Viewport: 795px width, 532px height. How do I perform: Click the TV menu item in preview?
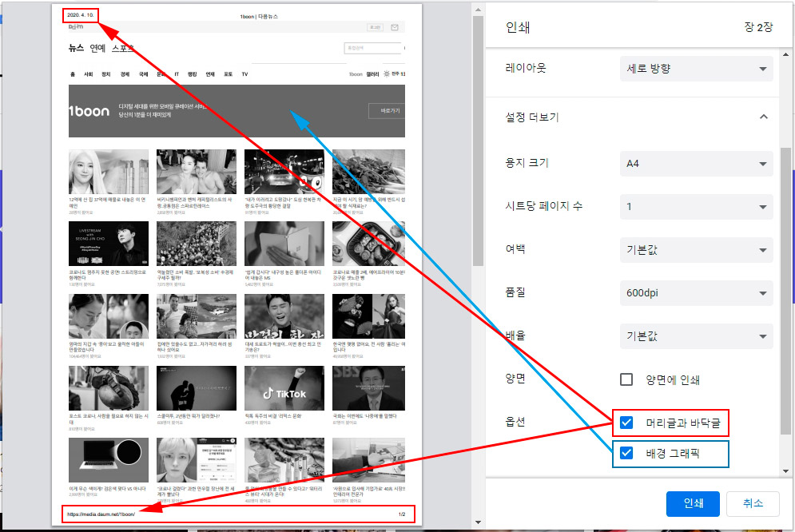(244, 74)
